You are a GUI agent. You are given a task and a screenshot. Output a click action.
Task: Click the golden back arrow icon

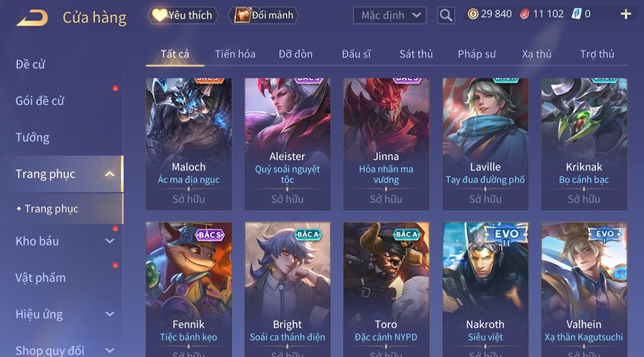32,18
